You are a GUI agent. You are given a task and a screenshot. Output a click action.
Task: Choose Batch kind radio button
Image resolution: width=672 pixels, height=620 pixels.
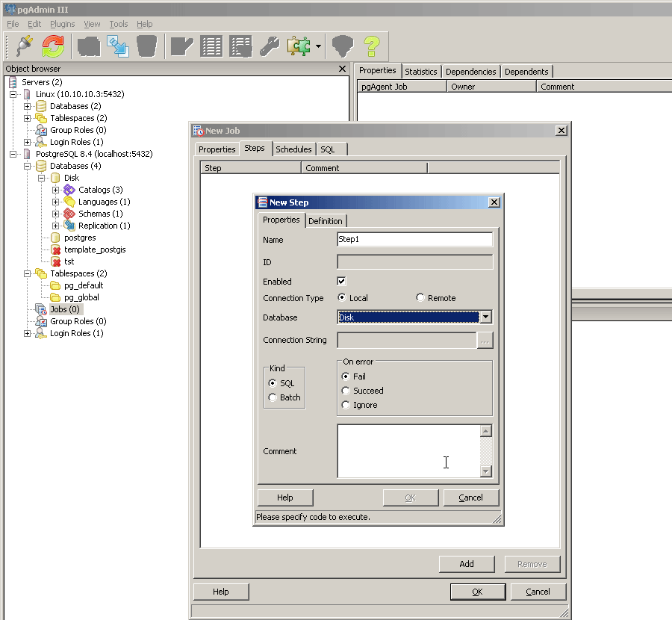tap(272, 397)
